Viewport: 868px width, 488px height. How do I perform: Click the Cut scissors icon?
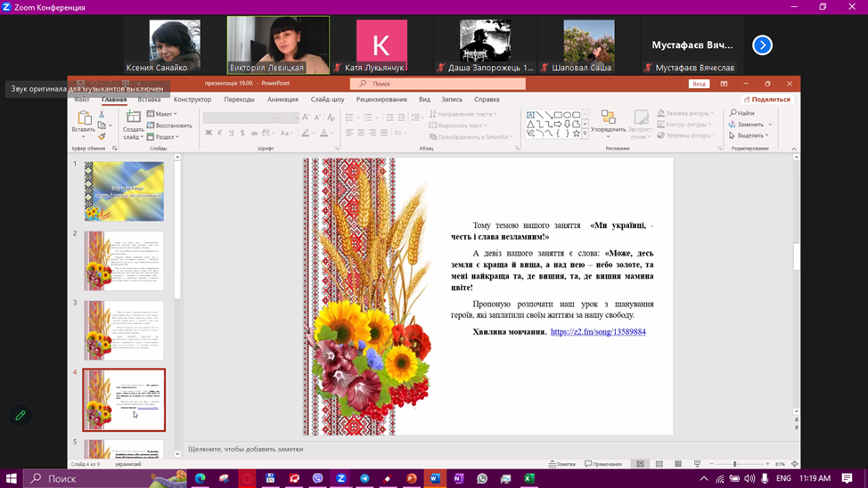pyautogui.click(x=102, y=114)
